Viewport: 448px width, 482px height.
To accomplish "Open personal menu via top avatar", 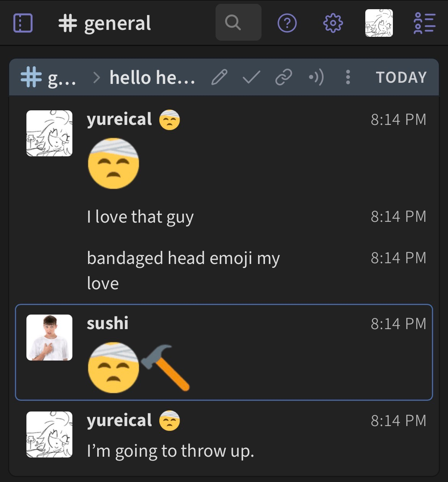I will 379,23.
